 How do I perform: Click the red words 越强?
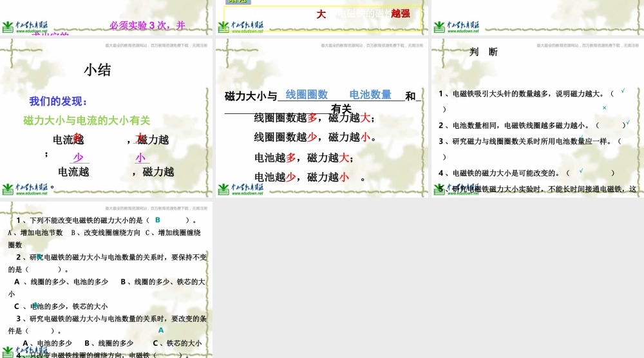(x=401, y=14)
